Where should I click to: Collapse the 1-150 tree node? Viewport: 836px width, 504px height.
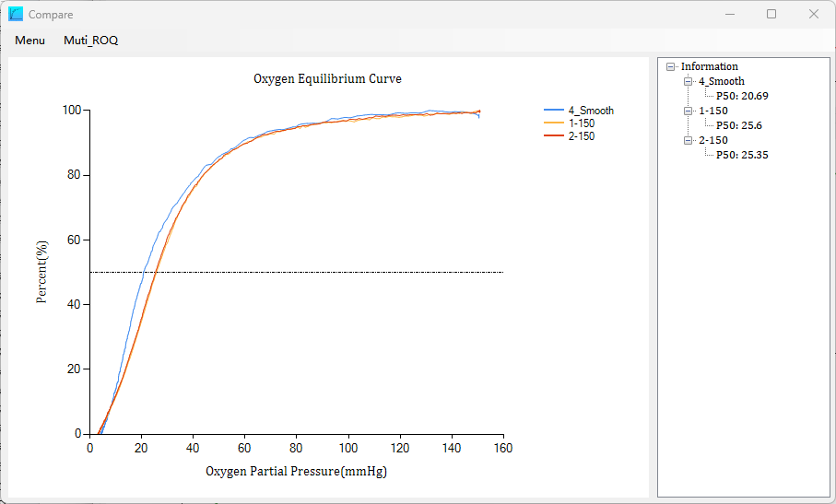coord(689,111)
